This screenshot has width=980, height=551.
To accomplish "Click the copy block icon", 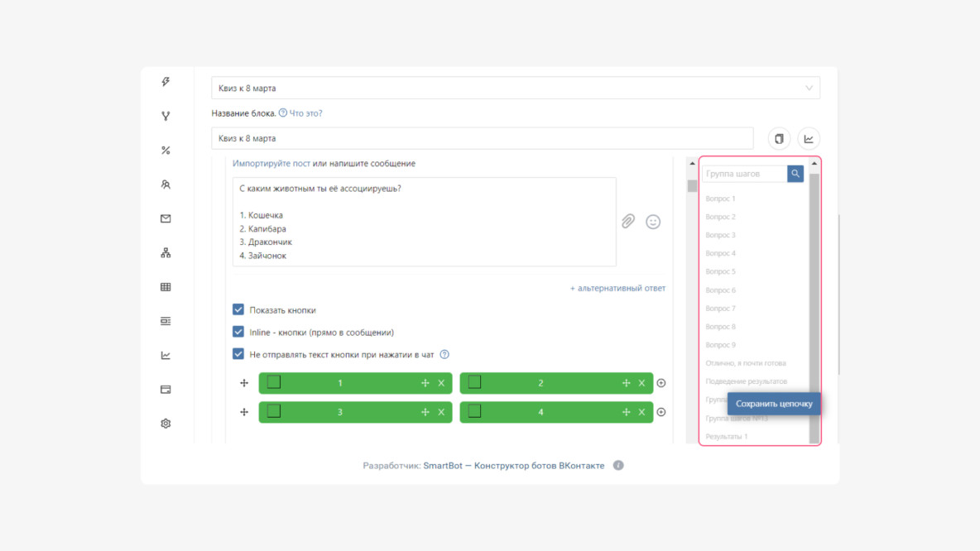I will [779, 139].
